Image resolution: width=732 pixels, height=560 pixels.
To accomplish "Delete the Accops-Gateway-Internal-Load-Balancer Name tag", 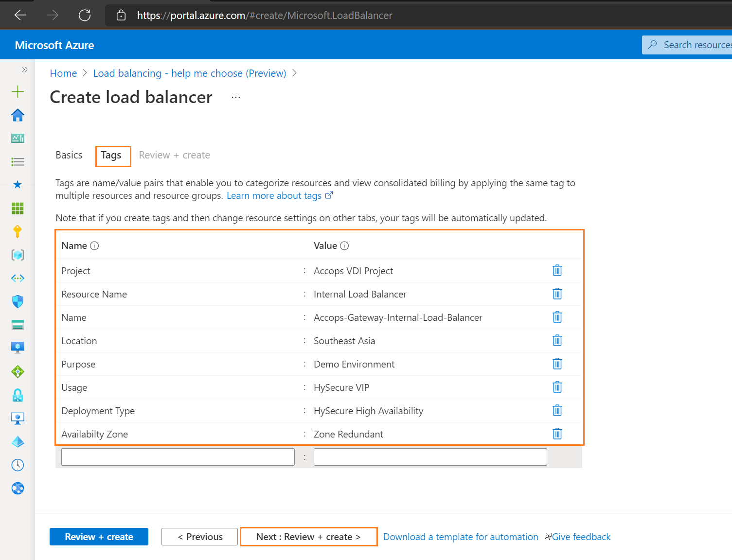I will (x=557, y=317).
